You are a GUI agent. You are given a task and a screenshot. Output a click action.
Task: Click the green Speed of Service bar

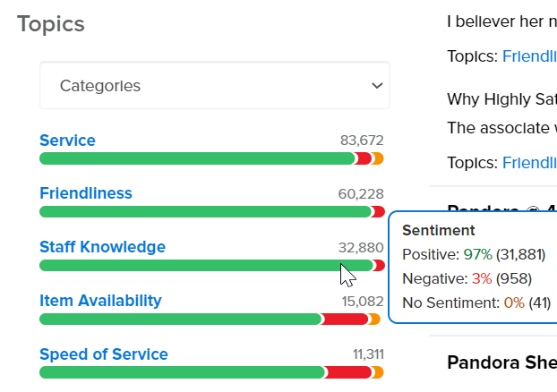coord(181,372)
